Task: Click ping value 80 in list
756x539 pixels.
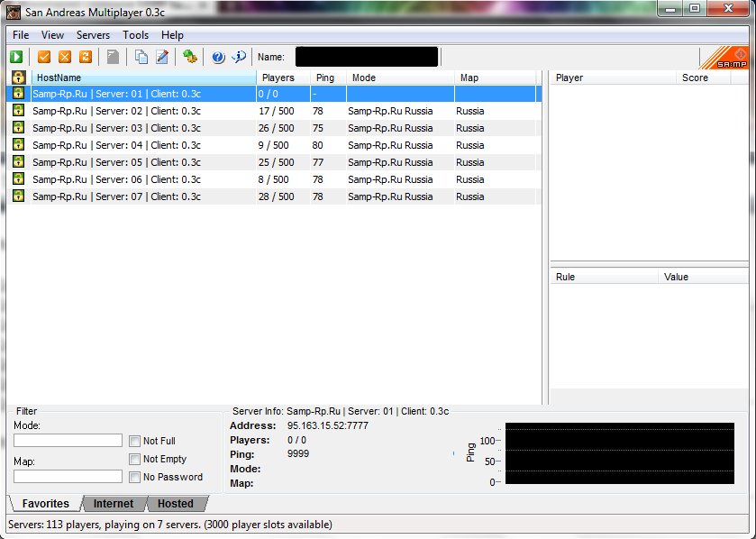Action: coord(318,145)
